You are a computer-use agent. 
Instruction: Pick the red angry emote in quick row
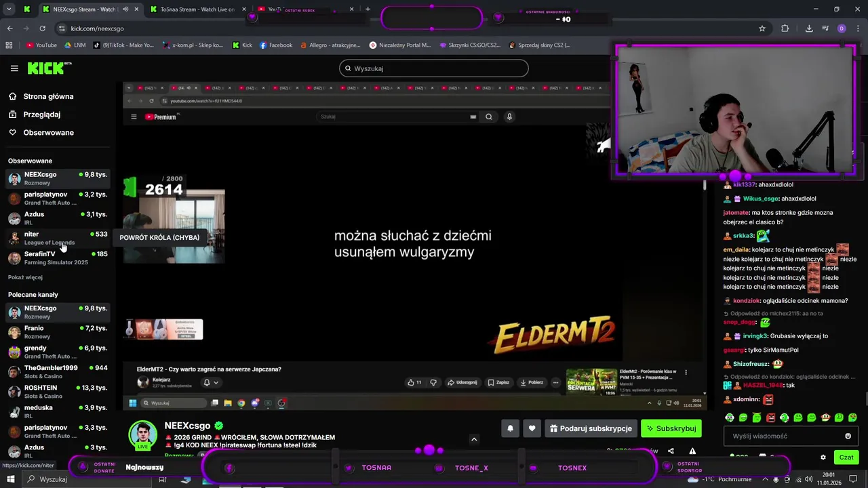click(770, 418)
